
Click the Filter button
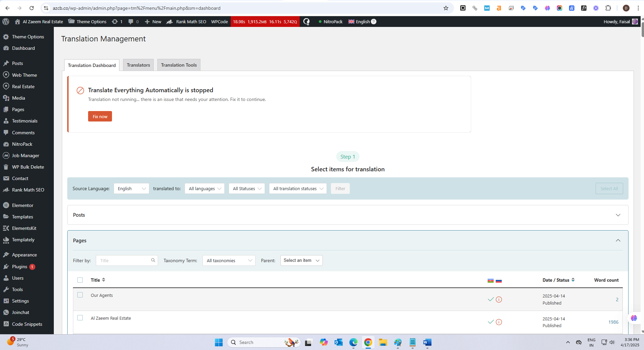tap(340, 188)
